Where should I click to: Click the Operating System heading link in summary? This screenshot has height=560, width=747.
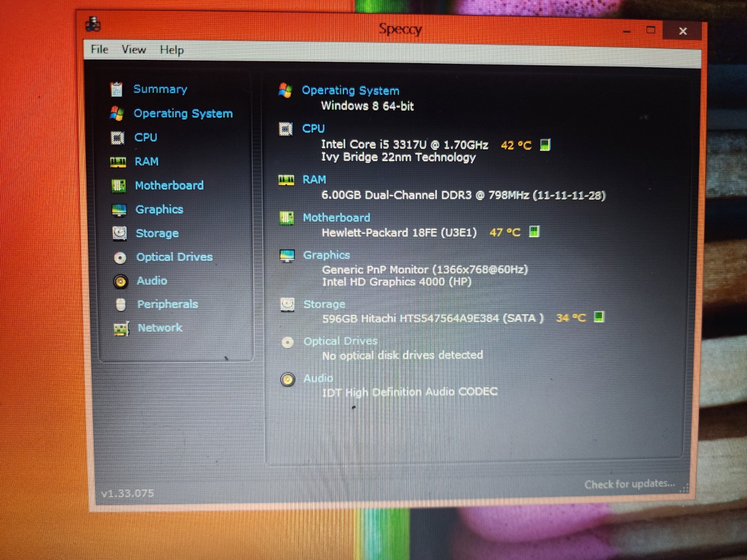tap(350, 91)
